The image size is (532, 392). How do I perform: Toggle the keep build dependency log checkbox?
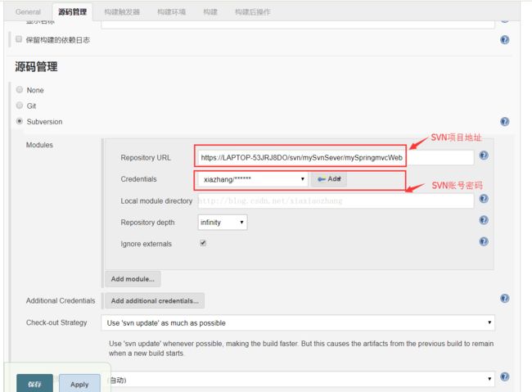(19, 39)
